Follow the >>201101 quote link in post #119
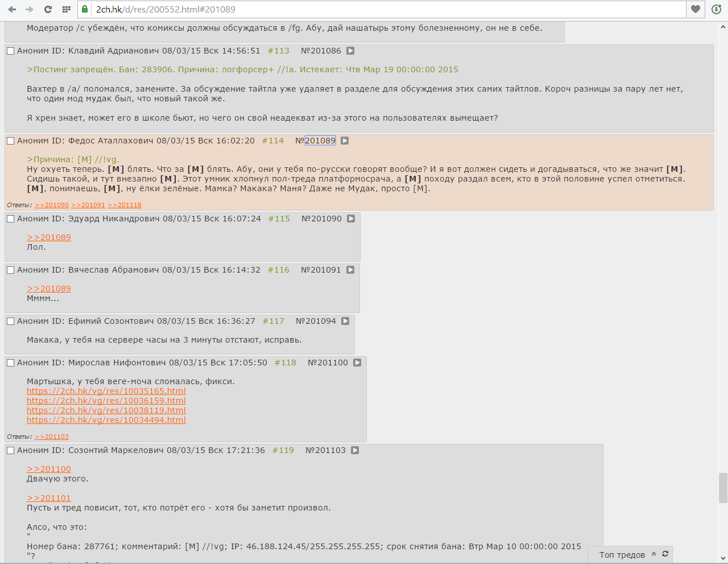The width and height of the screenshot is (728, 564). pyautogui.click(x=49, y=498)
